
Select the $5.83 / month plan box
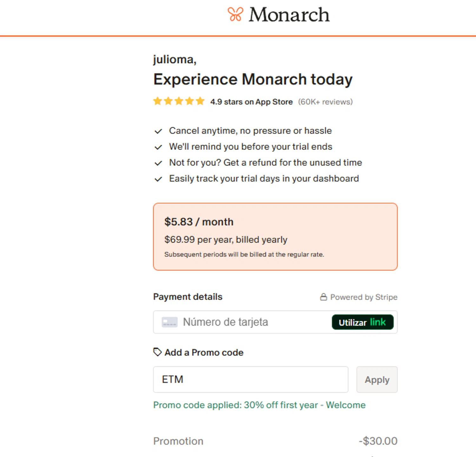coord(275,237)
